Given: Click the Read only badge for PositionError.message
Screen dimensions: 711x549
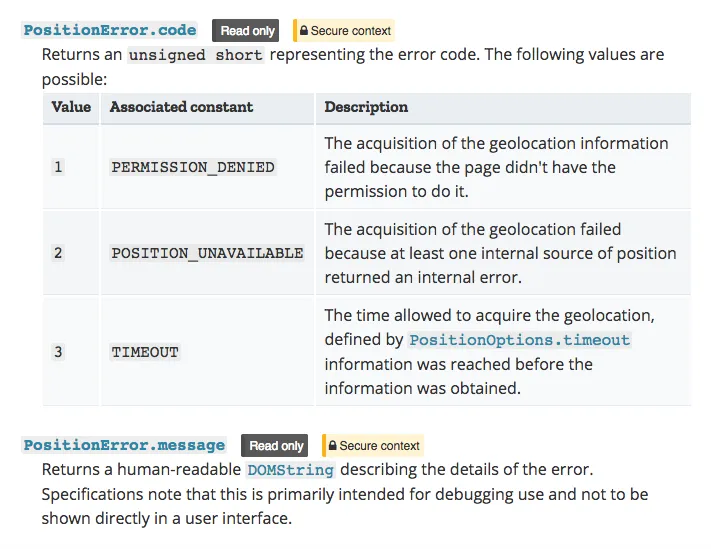Looking at the screenshot, I should [x=276, y=445].
